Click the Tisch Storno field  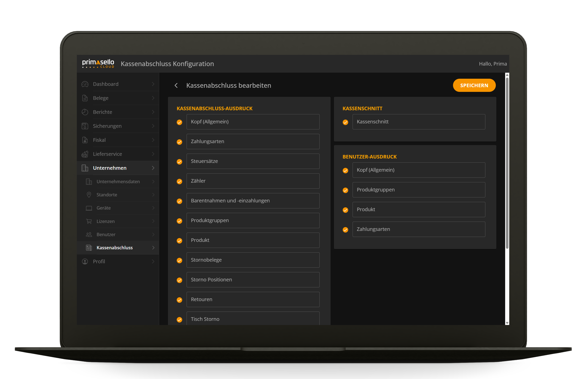(x=253, y=319)
